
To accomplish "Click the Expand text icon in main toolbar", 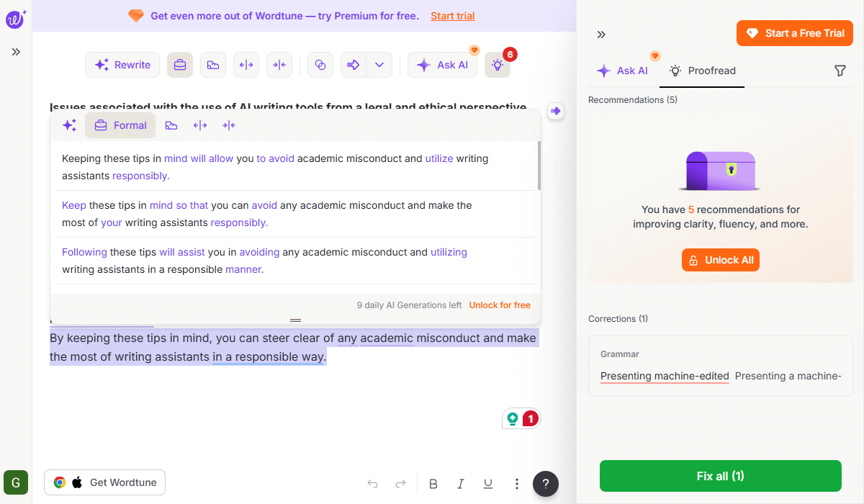I will 246,65.
